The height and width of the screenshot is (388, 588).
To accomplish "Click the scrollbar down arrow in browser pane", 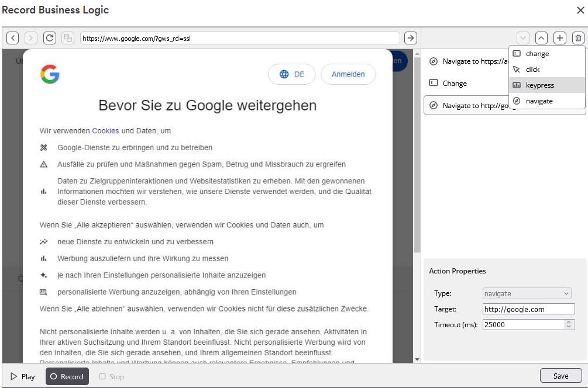I will [x=417, y=359].
